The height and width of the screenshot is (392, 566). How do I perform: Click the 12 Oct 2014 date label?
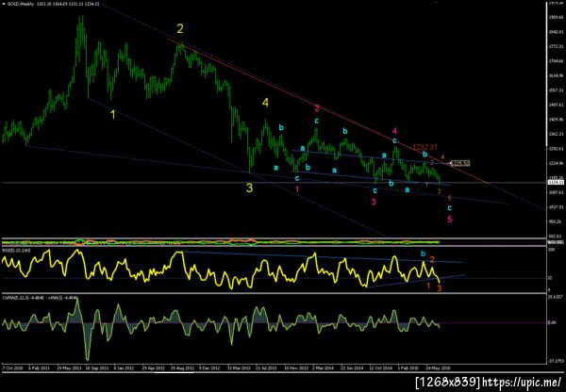click(x=380, y=368)
